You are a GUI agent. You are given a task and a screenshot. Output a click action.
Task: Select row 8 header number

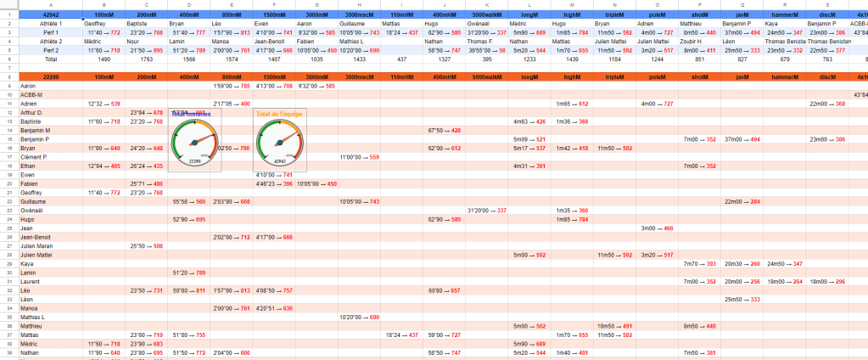(x=8, y=77)
